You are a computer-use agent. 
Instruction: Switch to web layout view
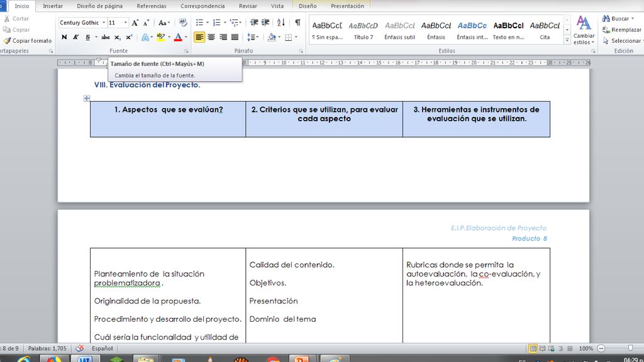click(x=552, y=348)
